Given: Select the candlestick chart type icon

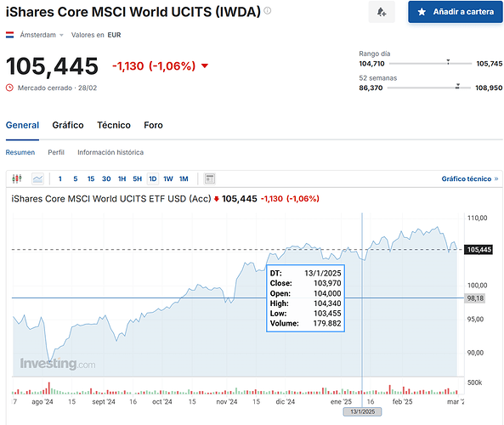Looking at the screenshot, I should (17, 178).
